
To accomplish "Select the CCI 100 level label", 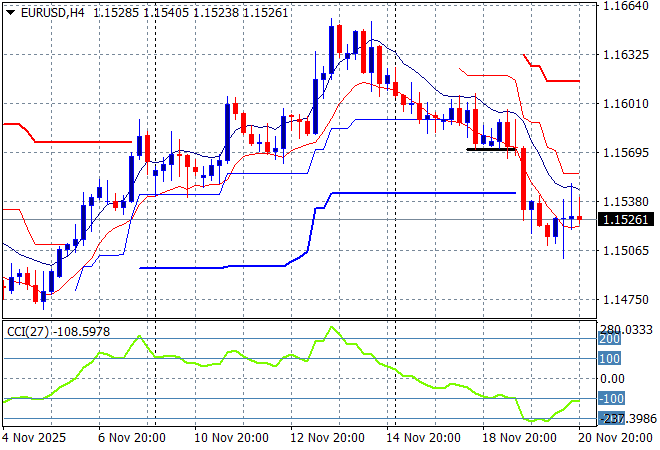I will pyautogui.click(x=609, y=359).
